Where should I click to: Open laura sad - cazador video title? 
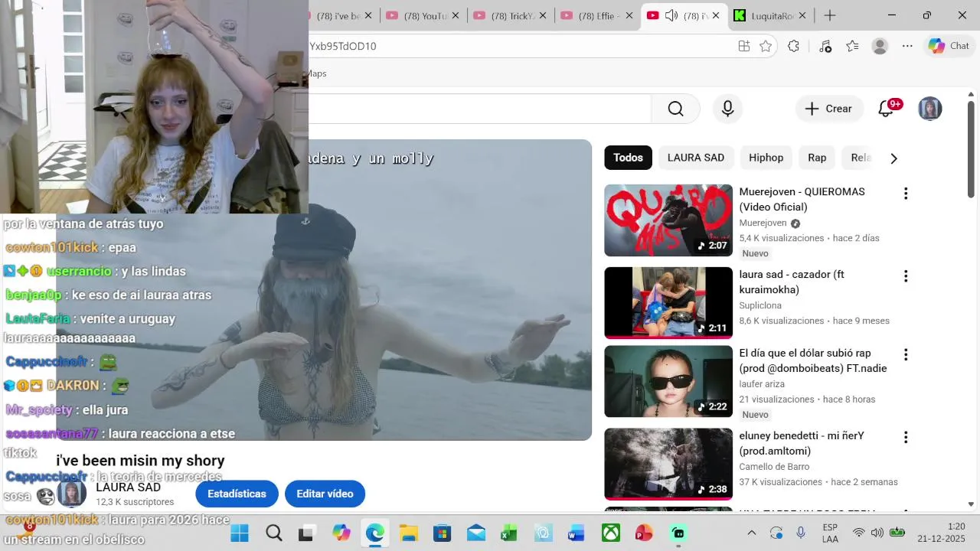(792, 282)
